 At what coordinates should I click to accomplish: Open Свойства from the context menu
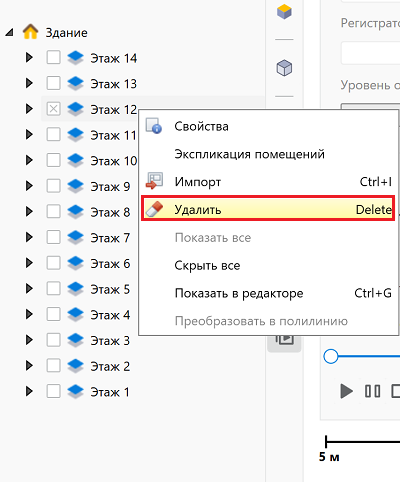tap(268, 126)
